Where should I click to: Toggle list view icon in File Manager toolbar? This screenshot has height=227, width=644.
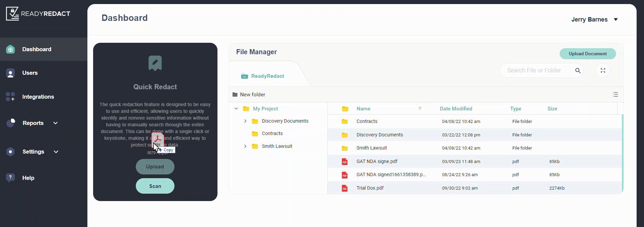pyautogui.click(x=615, y=95)
